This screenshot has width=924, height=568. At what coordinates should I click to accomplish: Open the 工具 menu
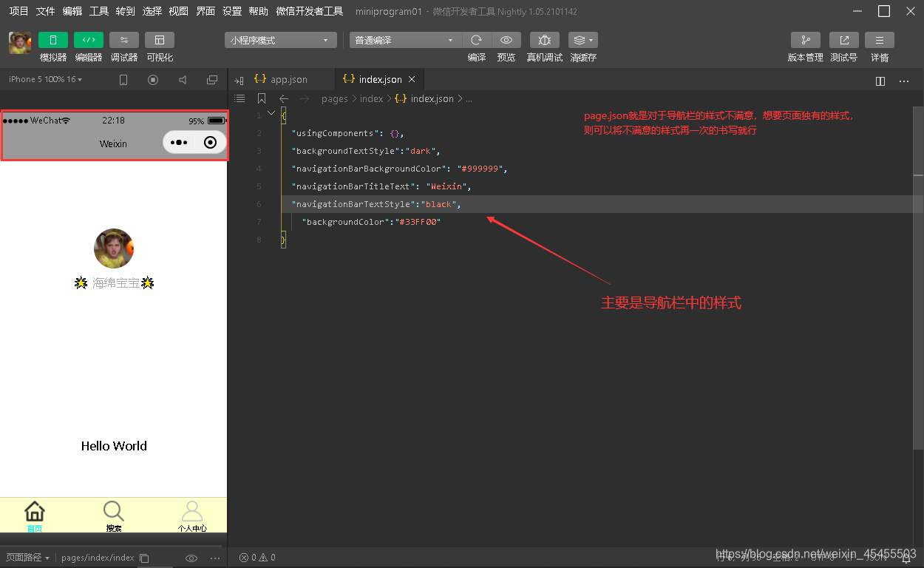coord(99,11)
